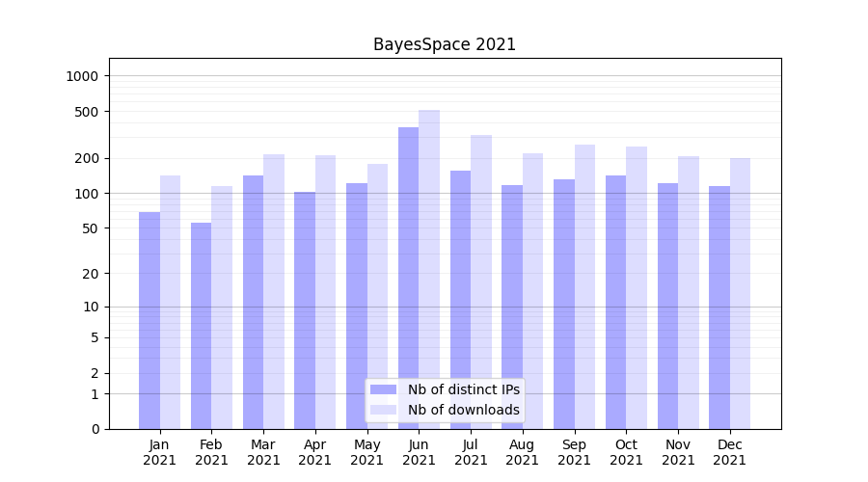Click the chart title BayesSpace 2021
The width and height of the screenshot is (868, 482).
[445, 45]
